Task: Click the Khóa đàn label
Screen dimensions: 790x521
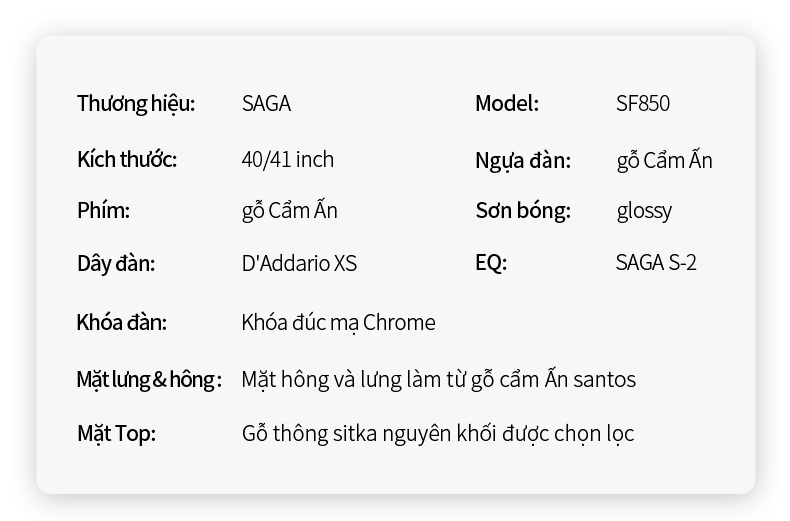Action: point(121,322)
